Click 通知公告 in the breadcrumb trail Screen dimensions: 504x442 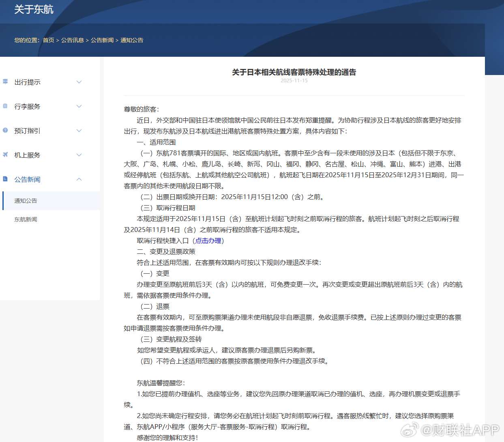132,40
